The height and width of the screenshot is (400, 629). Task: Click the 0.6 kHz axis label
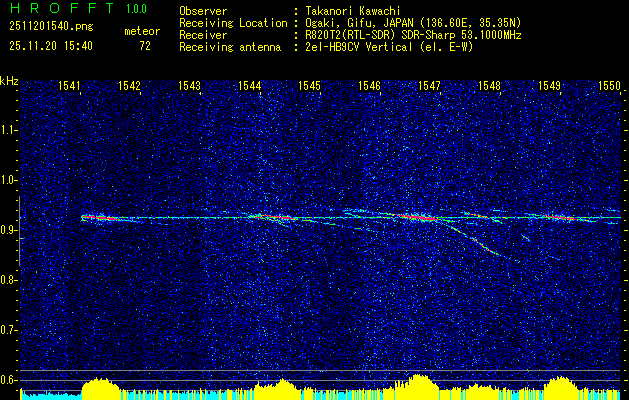[x=9, y=380]
